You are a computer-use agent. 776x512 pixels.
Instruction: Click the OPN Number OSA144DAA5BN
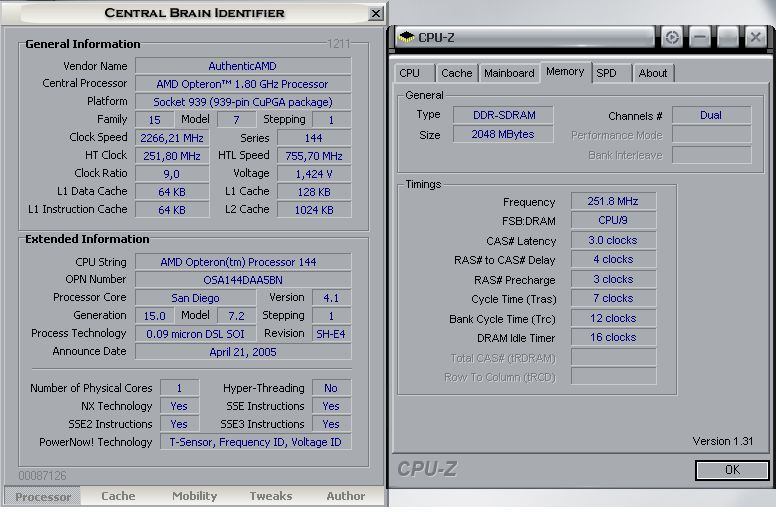click(x=243, y=279)
